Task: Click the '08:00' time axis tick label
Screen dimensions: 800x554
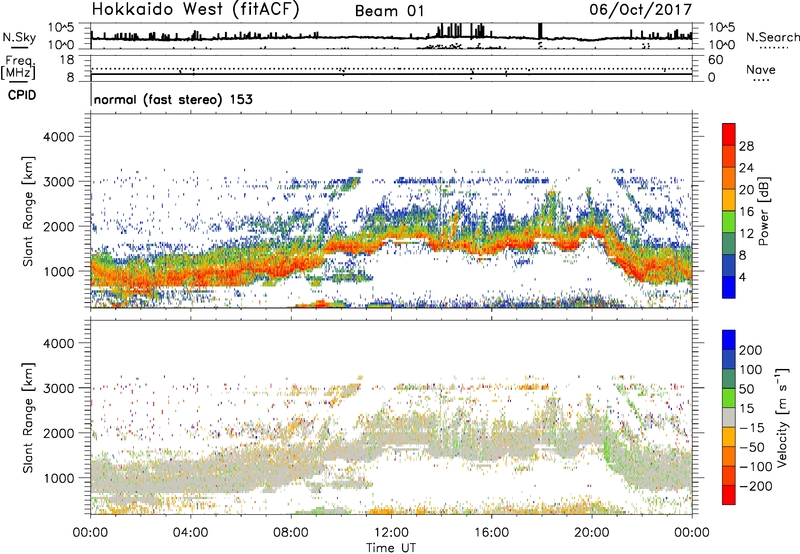Action: (291, 533)
